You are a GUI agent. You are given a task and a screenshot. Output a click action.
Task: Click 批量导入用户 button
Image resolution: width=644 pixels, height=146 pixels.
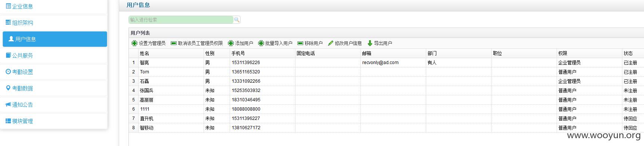click(x=275, y=43)
